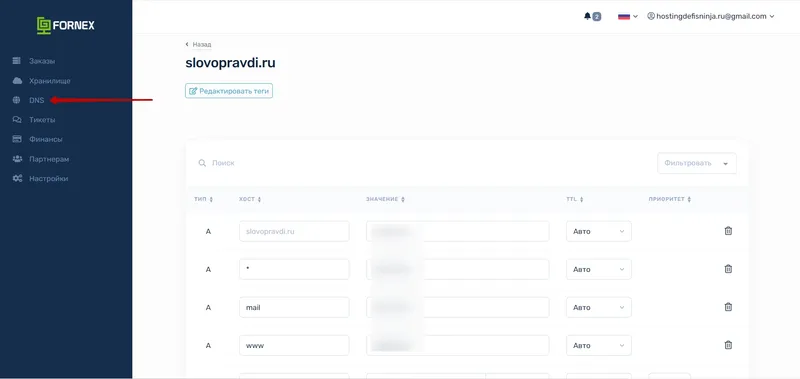Click the Тикеты chat icon
This screenshot has height=379, width=800.
pos(17,120)
